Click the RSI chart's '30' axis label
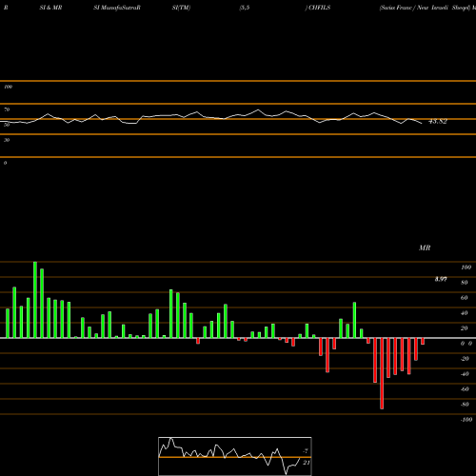This screenshot has height=476, width=476. pyautogui.click(x=7, y=140)
